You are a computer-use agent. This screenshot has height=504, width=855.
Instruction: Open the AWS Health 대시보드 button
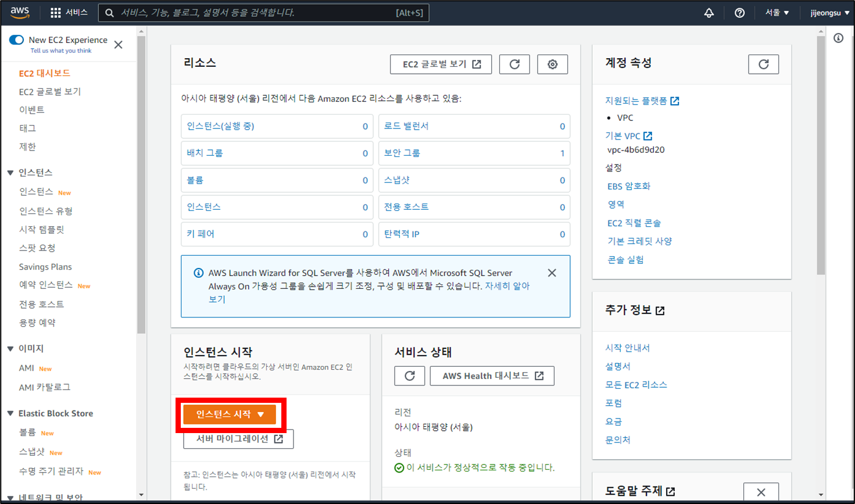[x=492, y=376]
